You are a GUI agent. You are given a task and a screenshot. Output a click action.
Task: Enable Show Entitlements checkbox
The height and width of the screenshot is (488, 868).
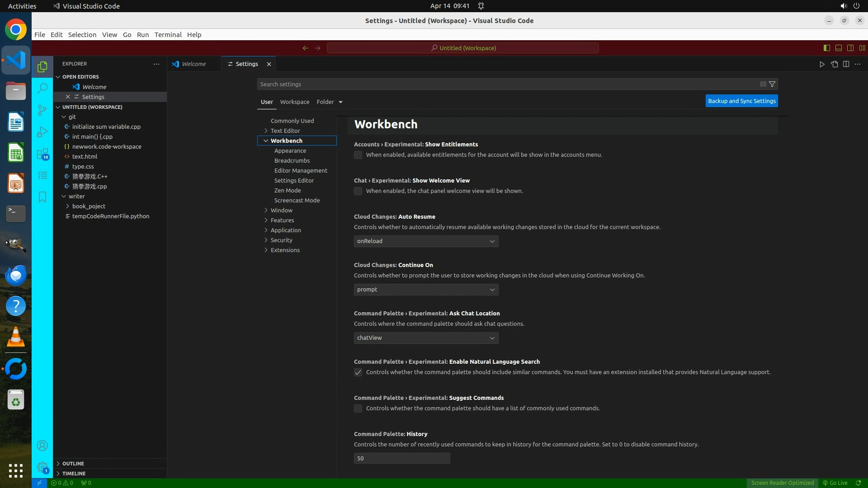pos(358,155)
